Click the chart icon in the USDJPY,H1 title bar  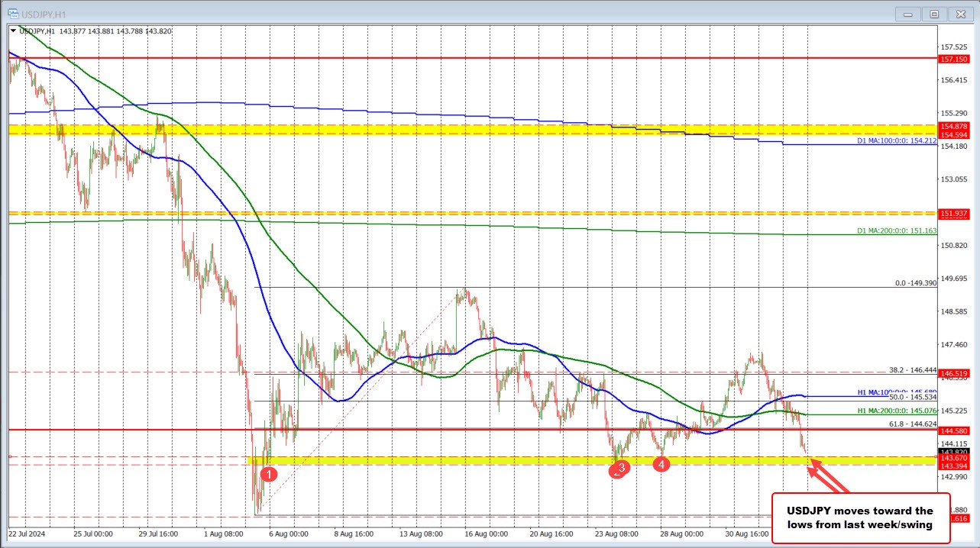coord(15,13)
